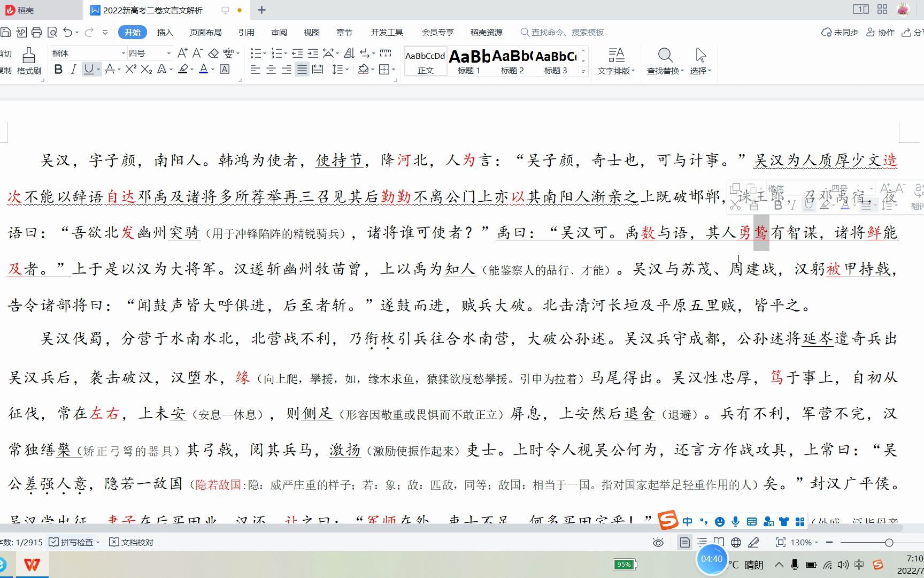Switch to page view icon in status bar

pos(684,543)
